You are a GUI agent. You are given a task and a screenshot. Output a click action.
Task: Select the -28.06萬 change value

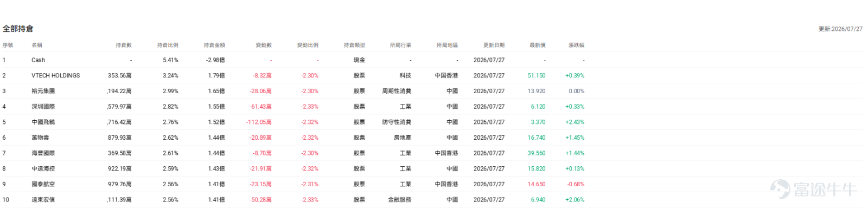260,91
